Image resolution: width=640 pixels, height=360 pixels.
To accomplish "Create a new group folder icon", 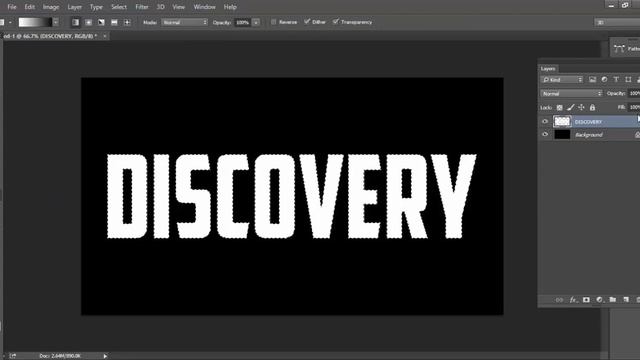I will [x=612, y=300].
